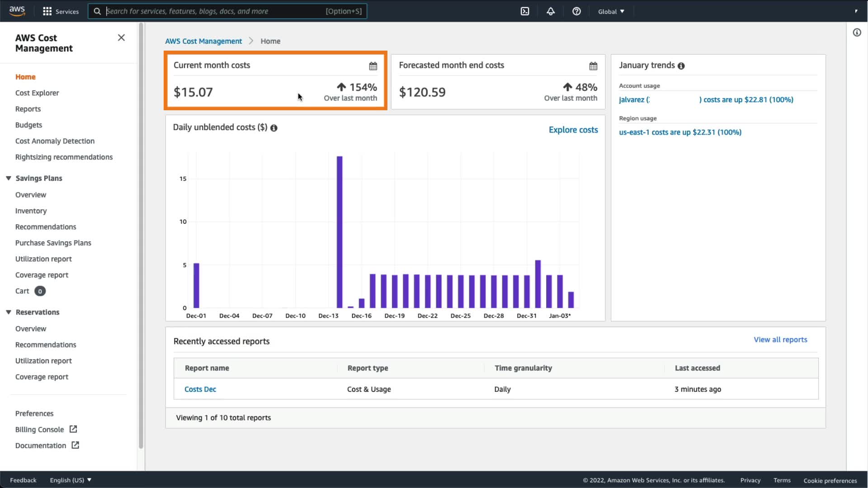868x488 pixels.
Task: Open the Services grid menu
Action: click(47, 11)
